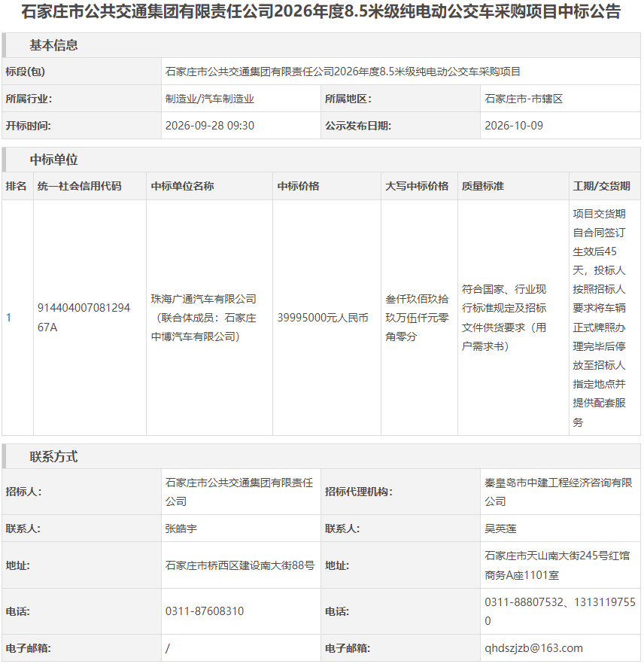The image size is (644, 664).
Task: Click the email qhdszjzb@163.com
Action: (x=533, y=648)
